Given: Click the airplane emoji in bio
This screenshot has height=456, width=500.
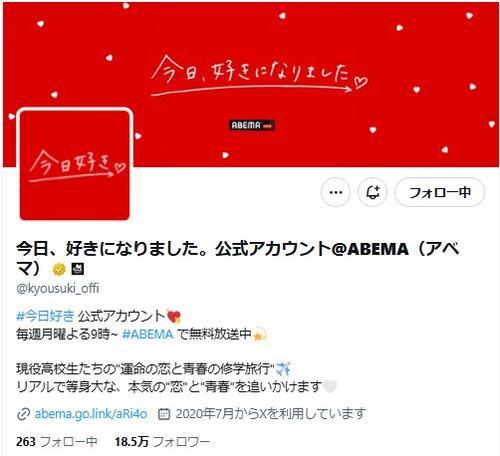Looking at the screenshot, I should pyautogui.click(x=283, y=369).
